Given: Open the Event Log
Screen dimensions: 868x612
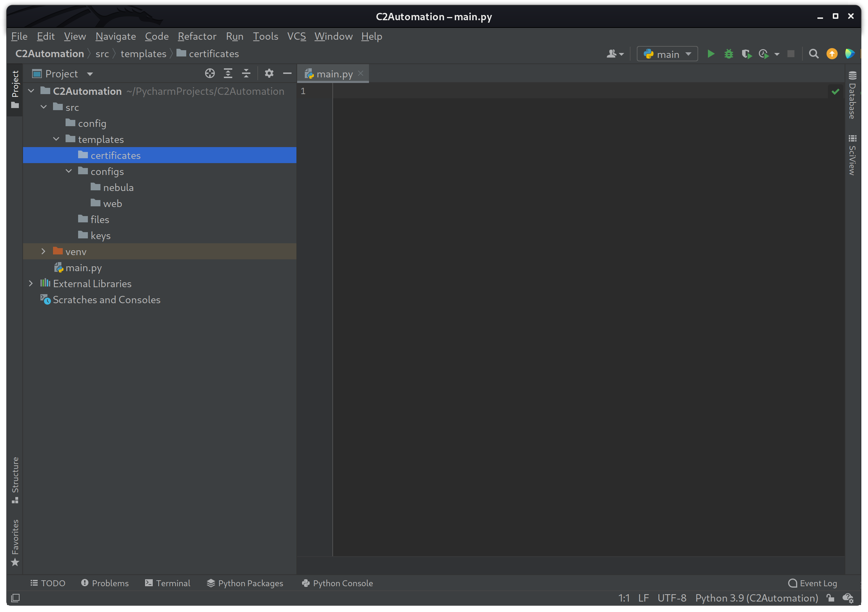Looking at the screenshot, I should pyautogui.click(x=812, y=583).
